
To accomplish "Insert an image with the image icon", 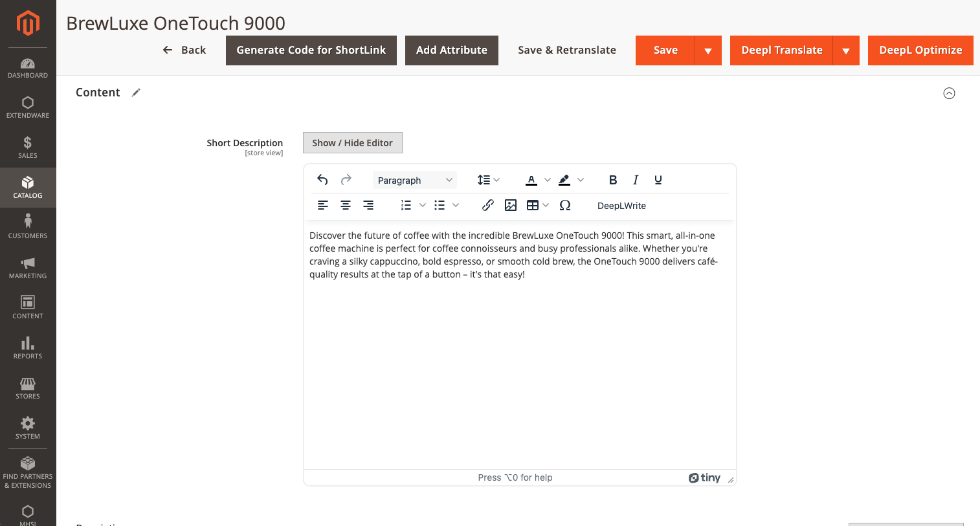I will (511, 205).
